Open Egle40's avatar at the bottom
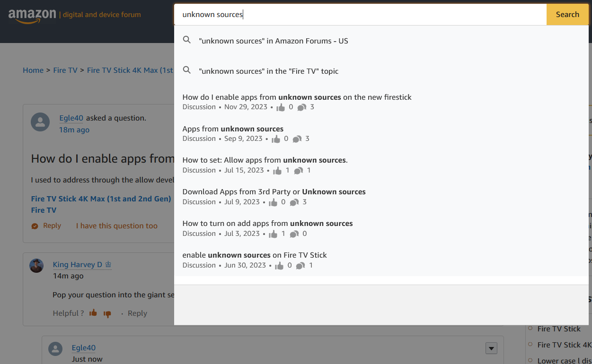This screenshot has height=364, width=592. (55, 349)
